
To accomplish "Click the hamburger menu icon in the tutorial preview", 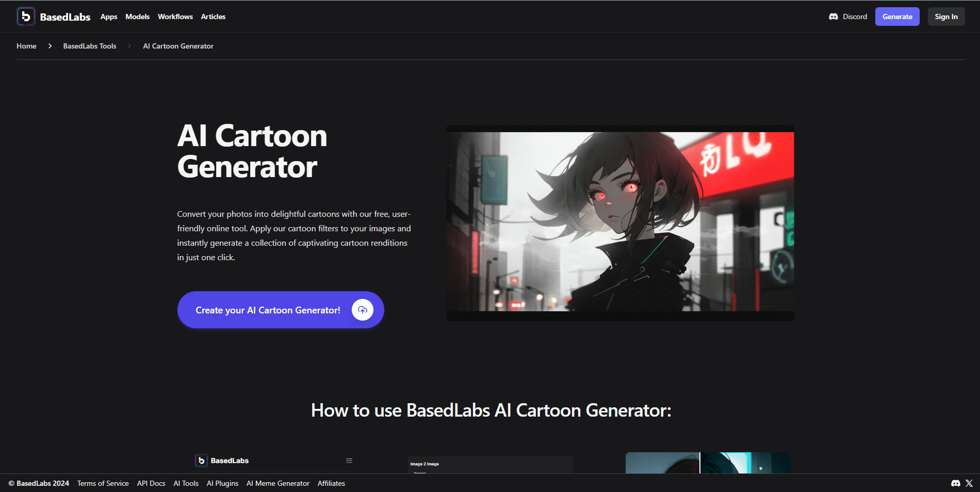I will click(349, 461).
